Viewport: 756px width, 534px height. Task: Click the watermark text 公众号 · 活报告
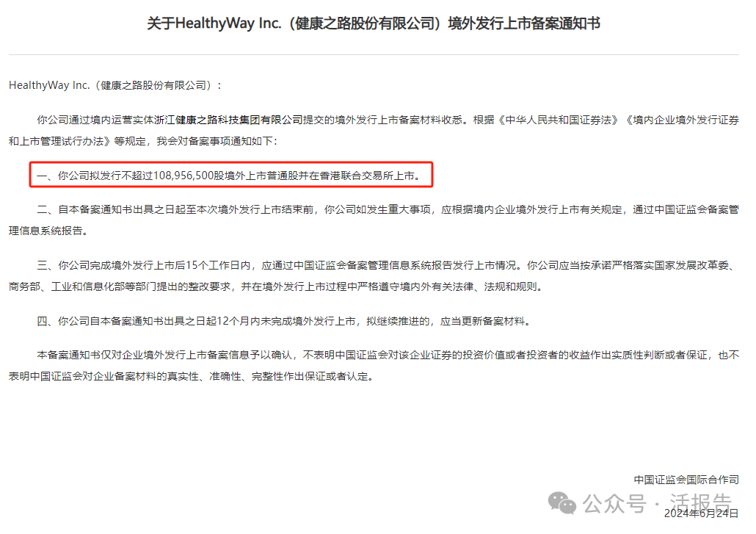[657, 504]
